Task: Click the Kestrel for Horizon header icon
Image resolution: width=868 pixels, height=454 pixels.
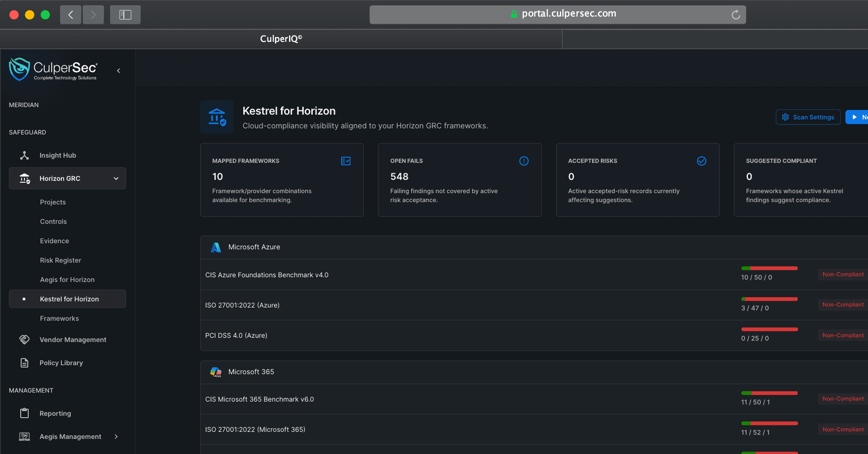Action: click(217, 117)
